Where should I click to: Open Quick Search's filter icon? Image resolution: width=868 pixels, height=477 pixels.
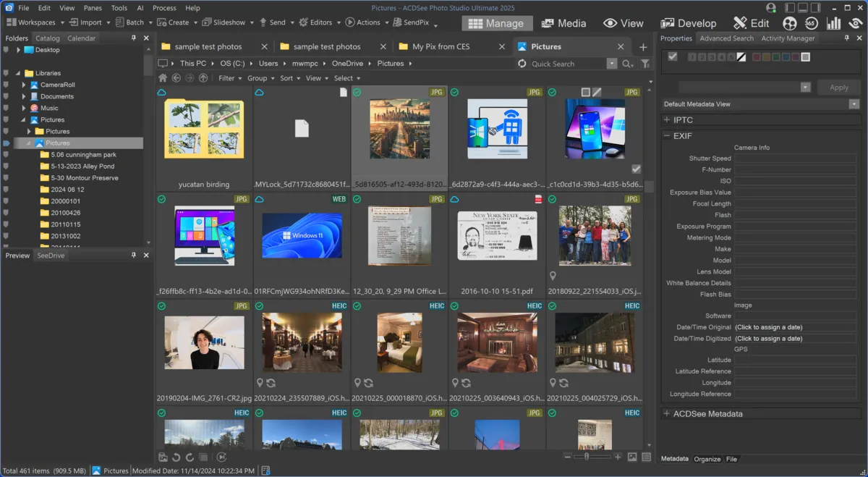click(645, 64)
